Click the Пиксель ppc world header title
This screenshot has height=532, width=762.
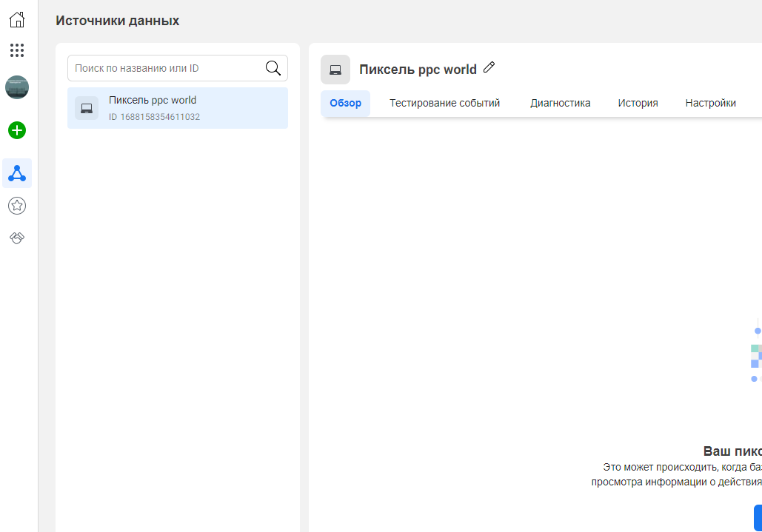tap(418, 70)
